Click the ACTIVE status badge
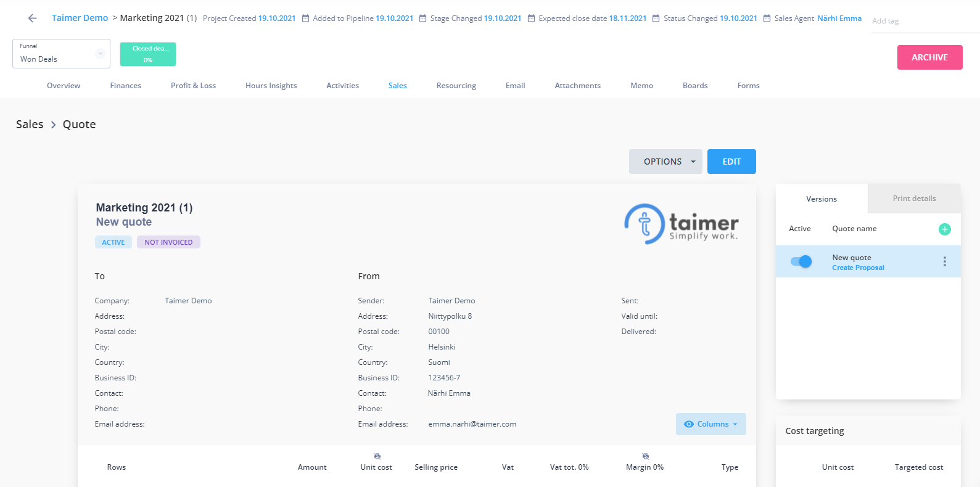 113,242
